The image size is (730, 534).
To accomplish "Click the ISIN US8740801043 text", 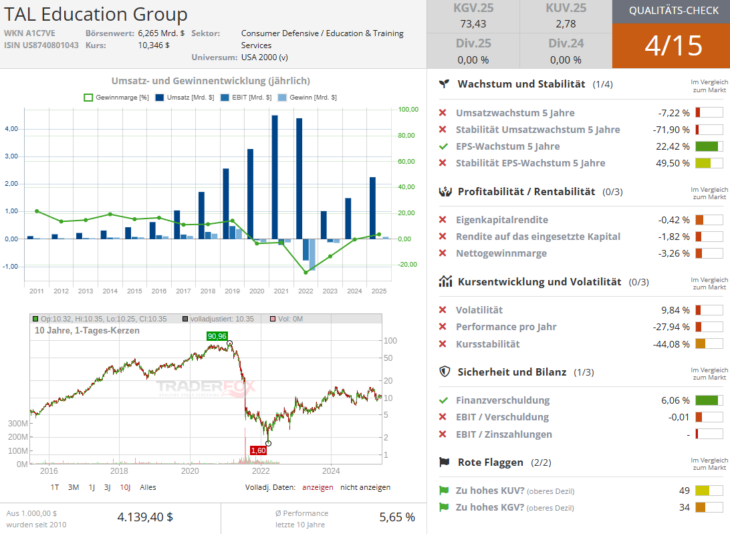I will 41,45.
